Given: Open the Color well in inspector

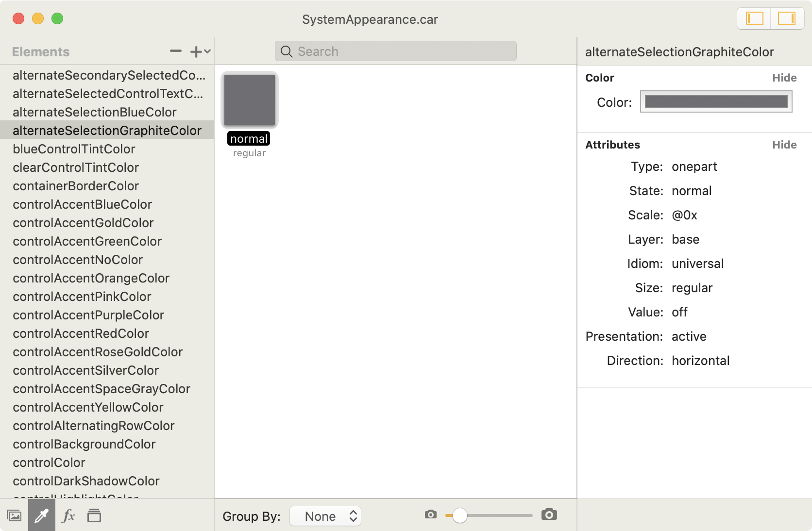Looking at the screenshot, I should (x=716, y=101).
